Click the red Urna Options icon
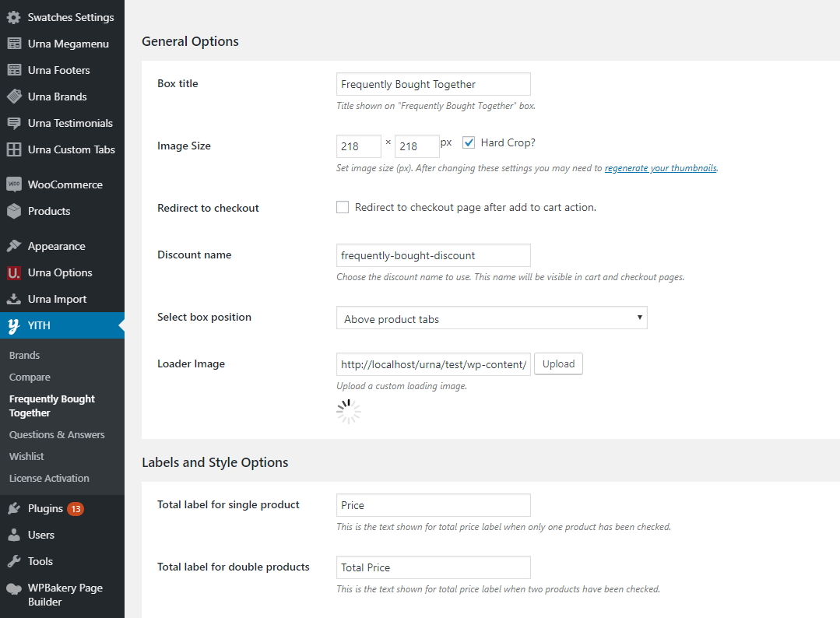This screenshot has height=618, width=840. click(14, 272)
